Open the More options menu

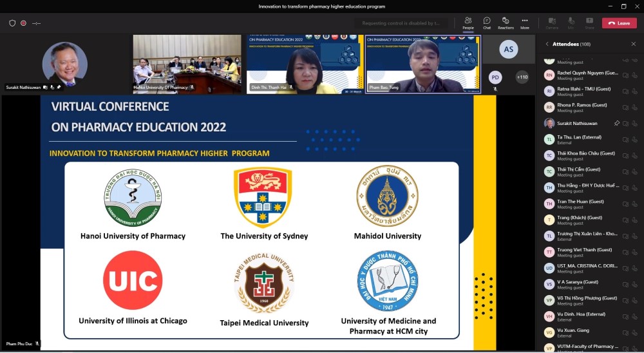[525, 23]
